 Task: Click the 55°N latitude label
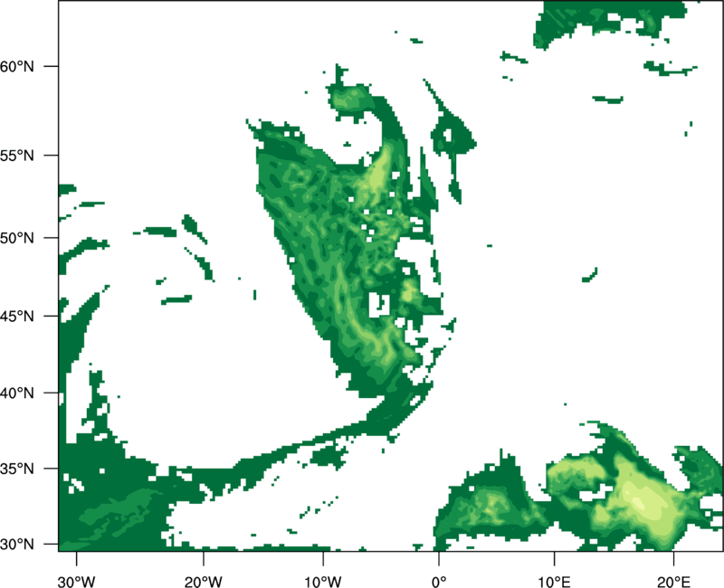coord(17,156)
